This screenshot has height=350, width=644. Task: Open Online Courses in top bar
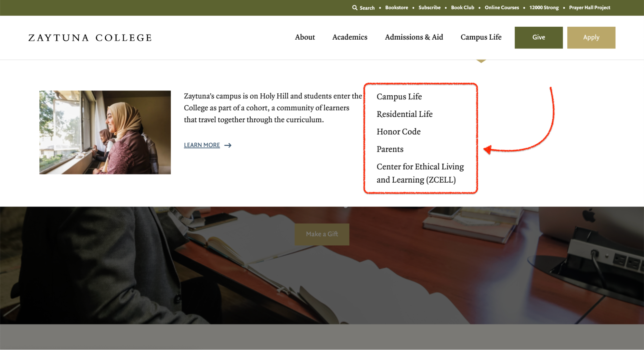(502, 7)
